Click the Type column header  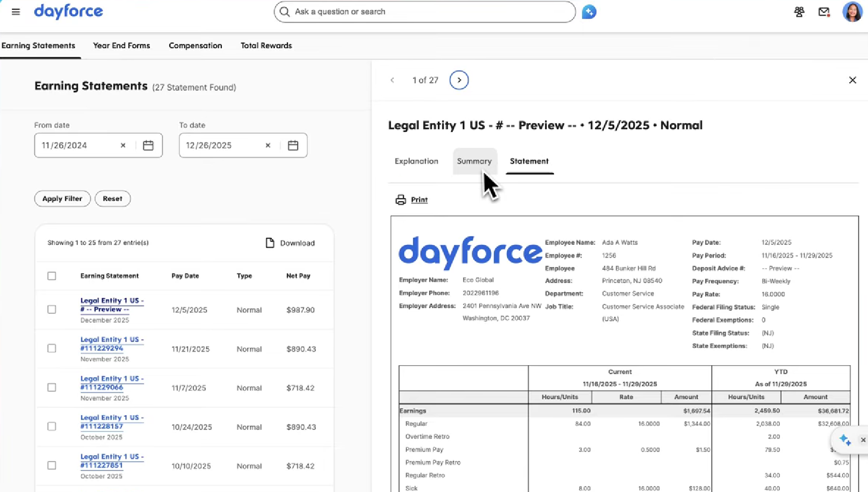pyautogui.click(x=244, y=276)
